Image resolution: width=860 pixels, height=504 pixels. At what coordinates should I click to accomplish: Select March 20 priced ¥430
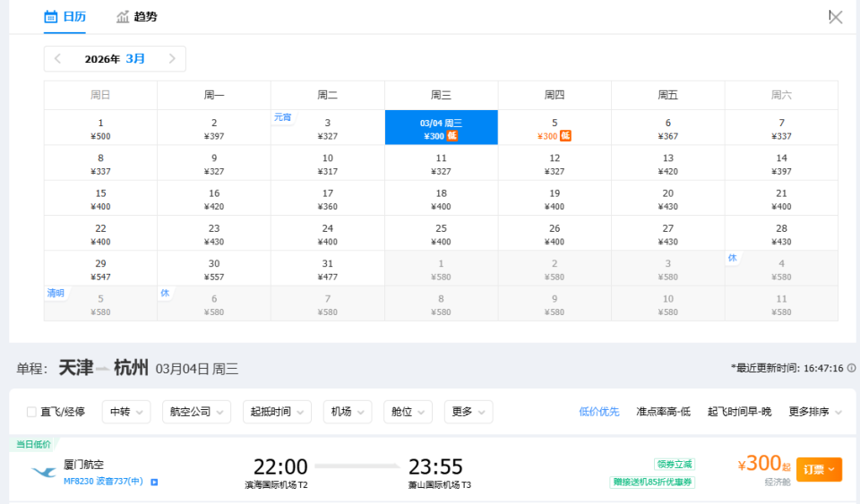point(668,199)
